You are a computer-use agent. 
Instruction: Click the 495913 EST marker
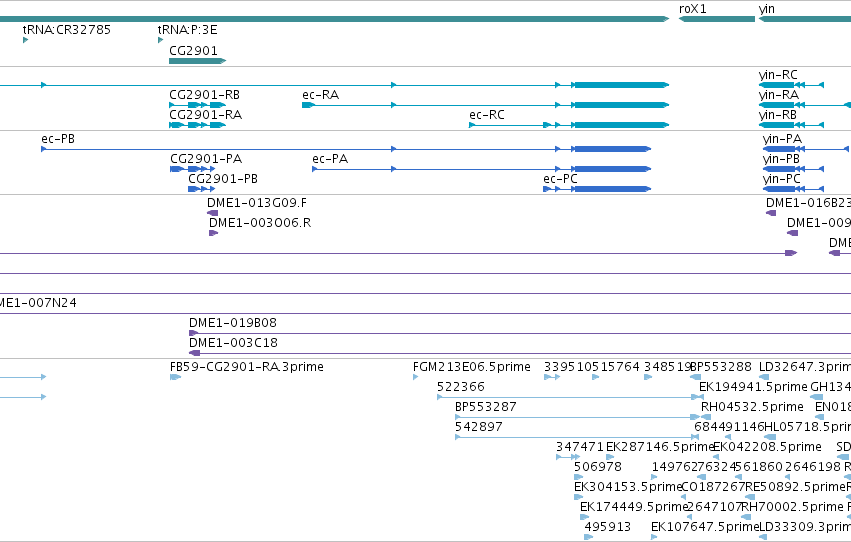588,537
